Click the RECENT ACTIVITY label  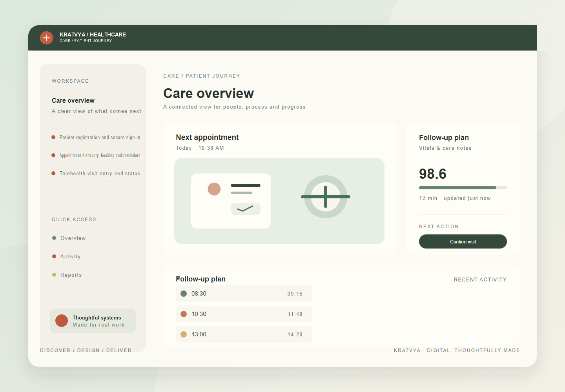[x=480, y=279]
